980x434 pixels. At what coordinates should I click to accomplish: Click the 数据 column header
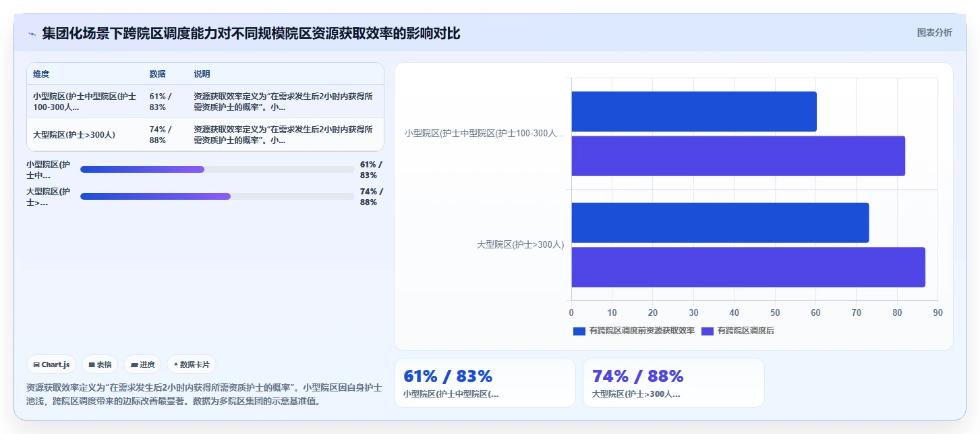pyautogui.click(x=157, y=74)
